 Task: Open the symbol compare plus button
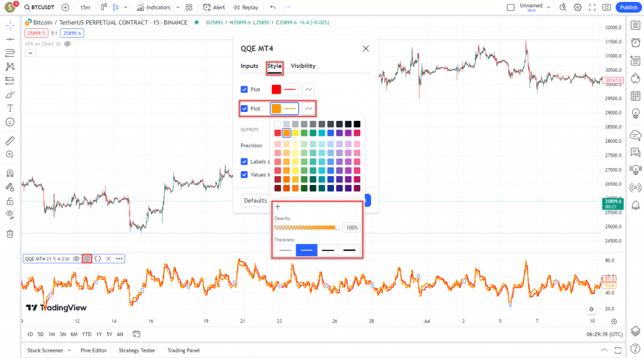click(x=65, y=8)
